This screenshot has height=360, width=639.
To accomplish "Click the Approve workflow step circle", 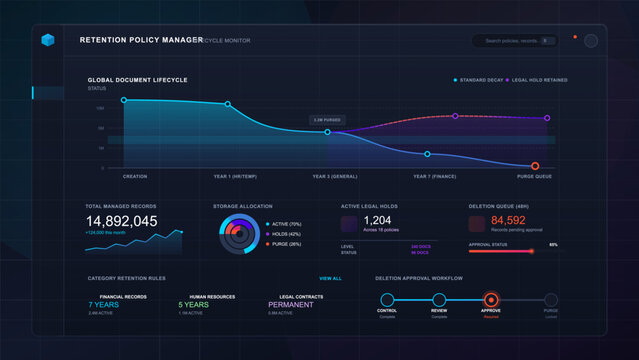I will pyautogui.click(x=491, y=300).
